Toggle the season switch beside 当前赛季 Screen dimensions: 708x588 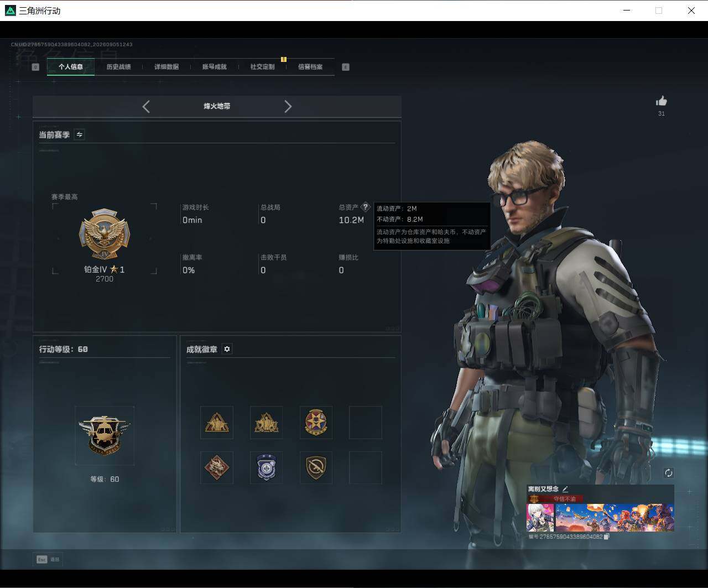(79, 134)
